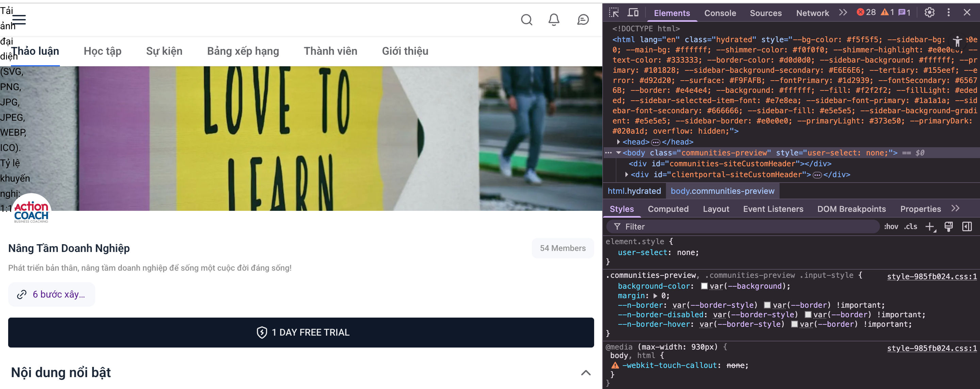The height and width of the screenshot is (389, 980).
Task: Expand the head element node
Action: pyautogui.click(x=619, y=142)
